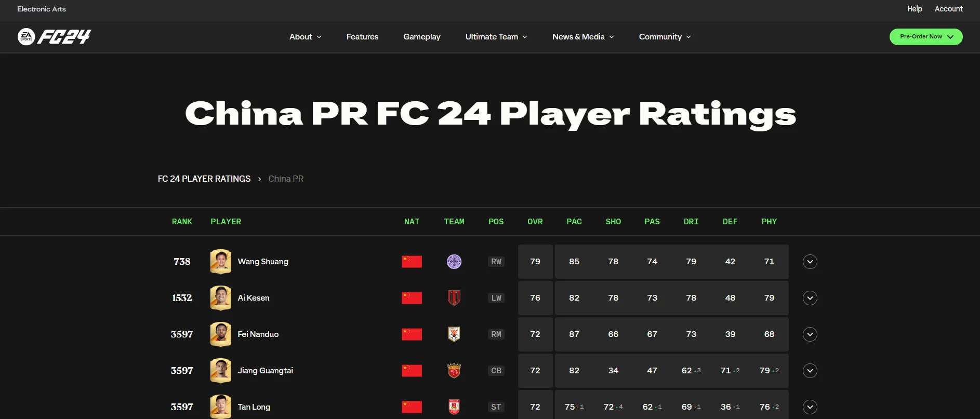980x419 pixels.
Task: Click the China flag in Ai Kesen's row
Action: pos(412,298)
